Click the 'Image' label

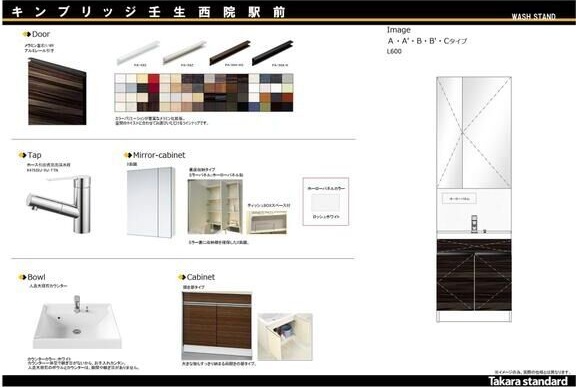(399, 30)
